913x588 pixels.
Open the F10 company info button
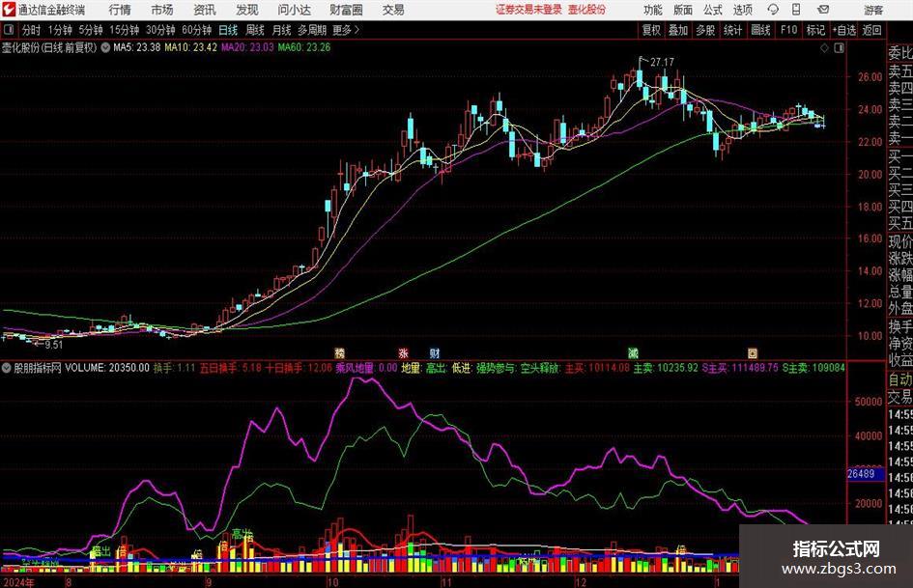click(x=789, y=30)
